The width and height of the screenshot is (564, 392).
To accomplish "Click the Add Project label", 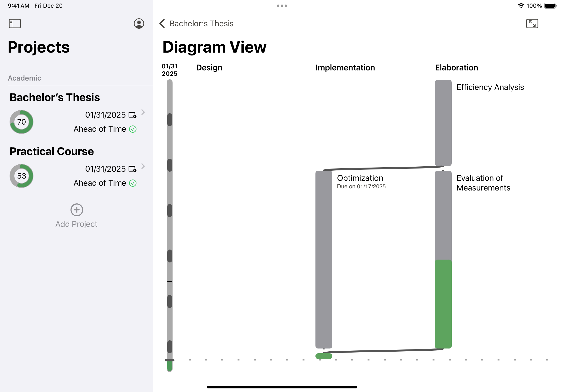I will 76,224.
